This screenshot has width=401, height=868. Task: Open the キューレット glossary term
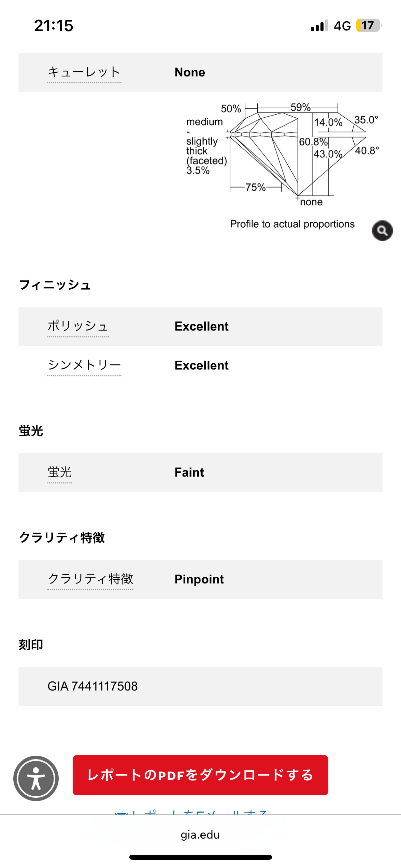point(84,72)
